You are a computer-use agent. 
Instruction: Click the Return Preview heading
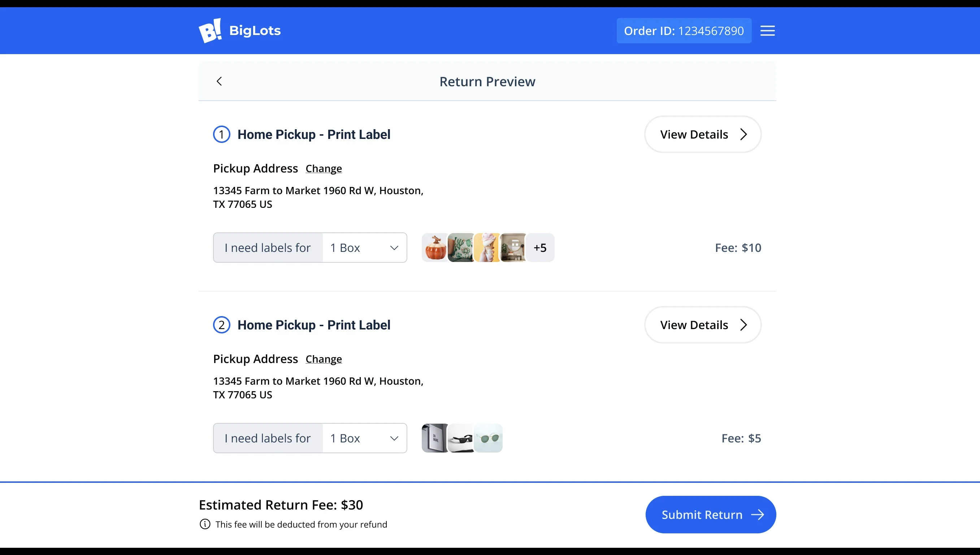tap(487, 82)
